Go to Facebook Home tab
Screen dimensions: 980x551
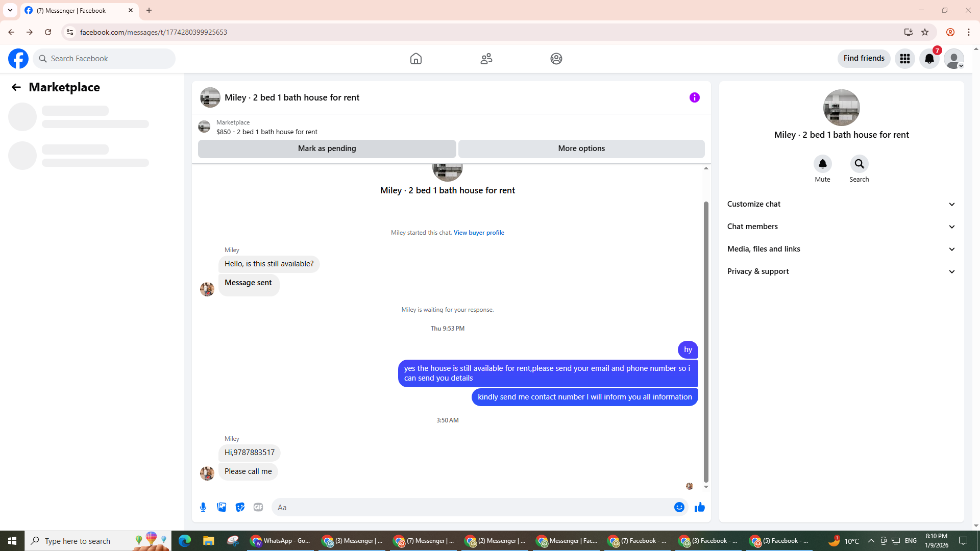click(x=415, y=59)
